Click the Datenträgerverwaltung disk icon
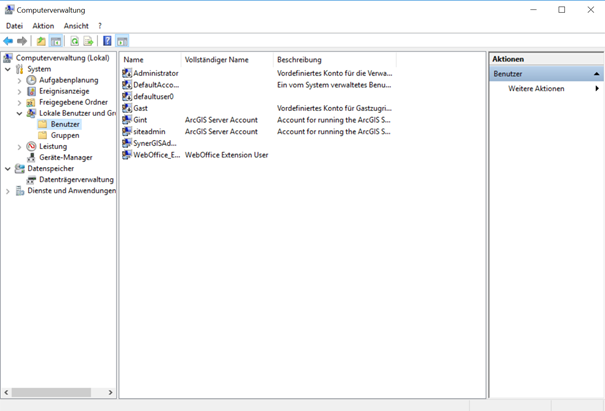The image size is (605, 411). [31, 180]
